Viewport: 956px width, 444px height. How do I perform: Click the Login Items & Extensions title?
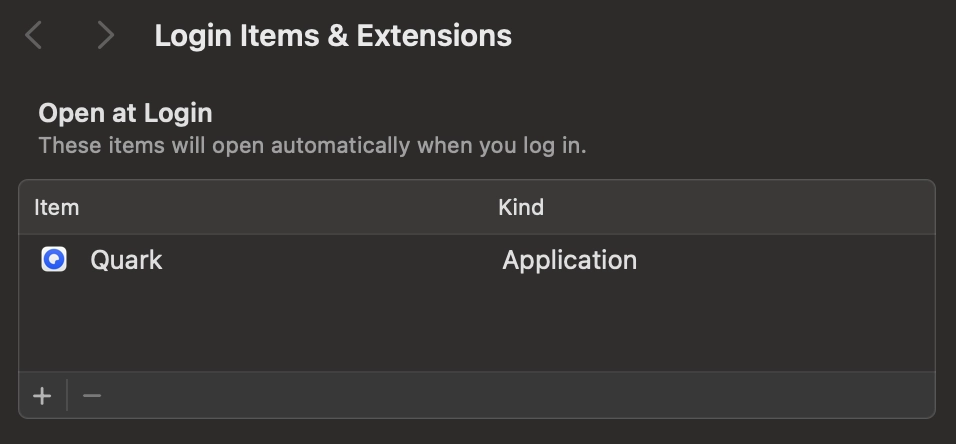[333, 35]
